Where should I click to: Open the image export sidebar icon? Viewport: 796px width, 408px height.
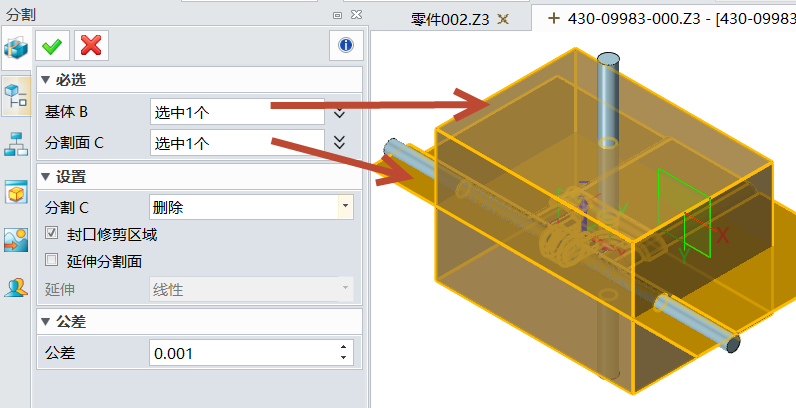[x=15, y=240]
